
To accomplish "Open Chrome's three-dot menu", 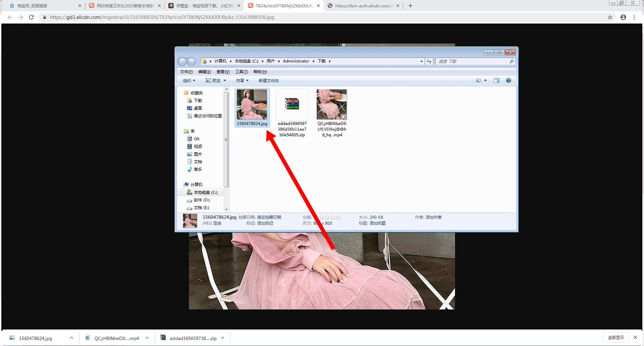I will coord(634,17).
